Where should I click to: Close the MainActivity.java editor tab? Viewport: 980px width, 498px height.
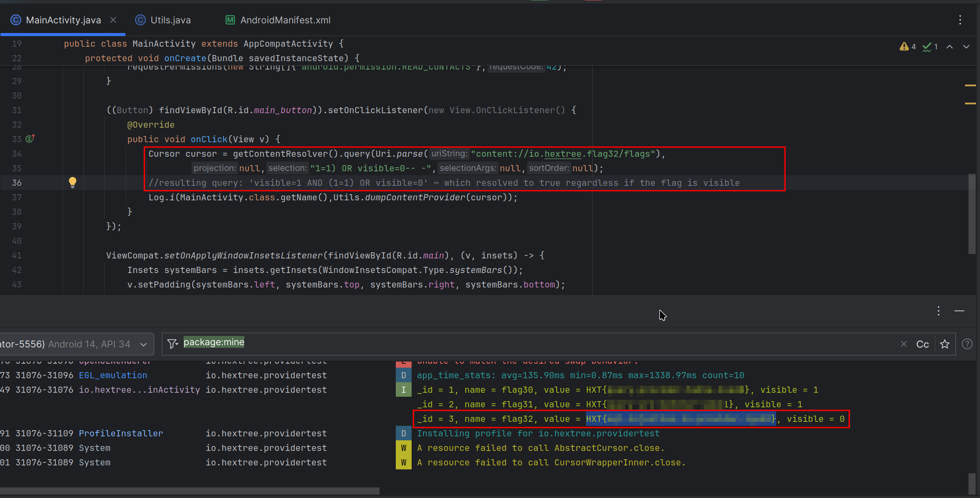tap(113, 20)
